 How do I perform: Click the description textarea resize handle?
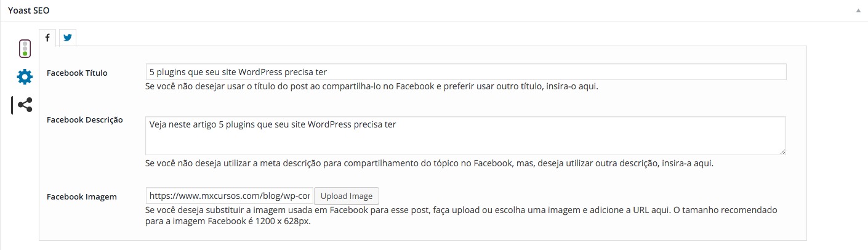(782, 151)
